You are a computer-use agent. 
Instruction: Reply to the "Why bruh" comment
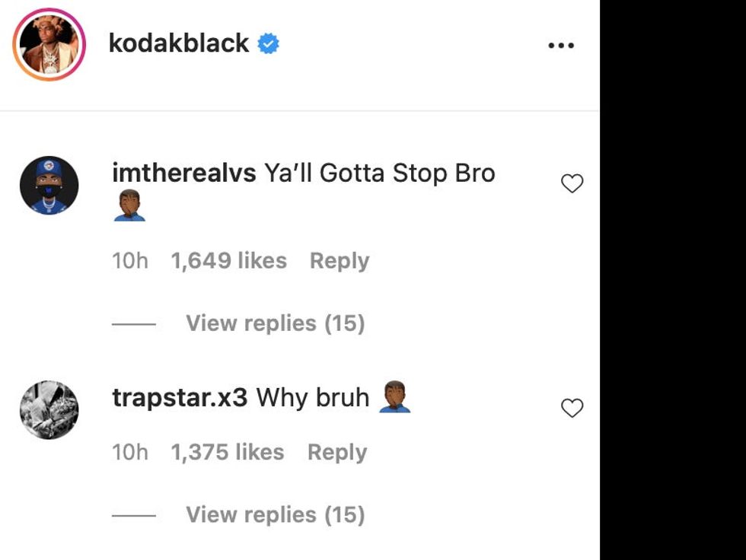point(336,452)
